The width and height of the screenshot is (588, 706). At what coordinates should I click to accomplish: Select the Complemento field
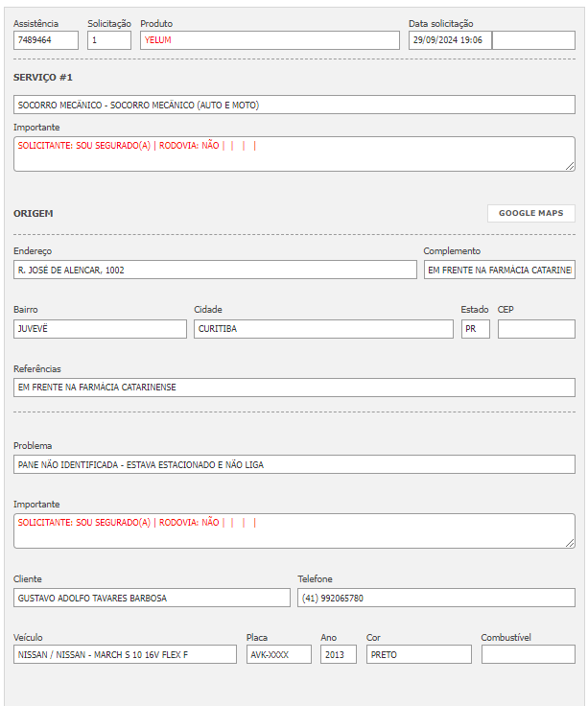(x=499, y=271)
